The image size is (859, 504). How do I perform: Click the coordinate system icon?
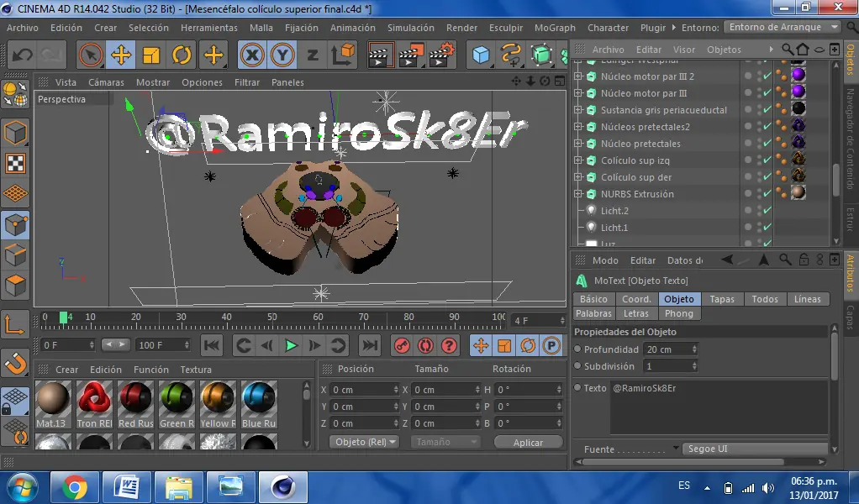(344, 55)
